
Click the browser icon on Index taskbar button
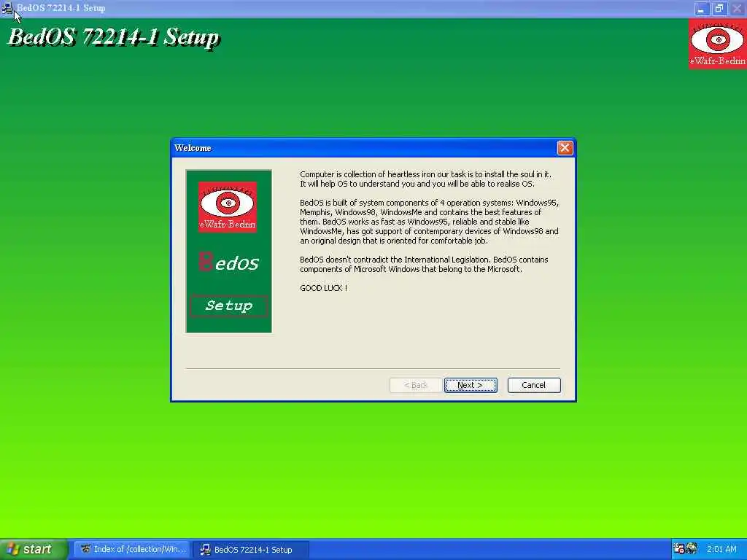tap(86, 549)
